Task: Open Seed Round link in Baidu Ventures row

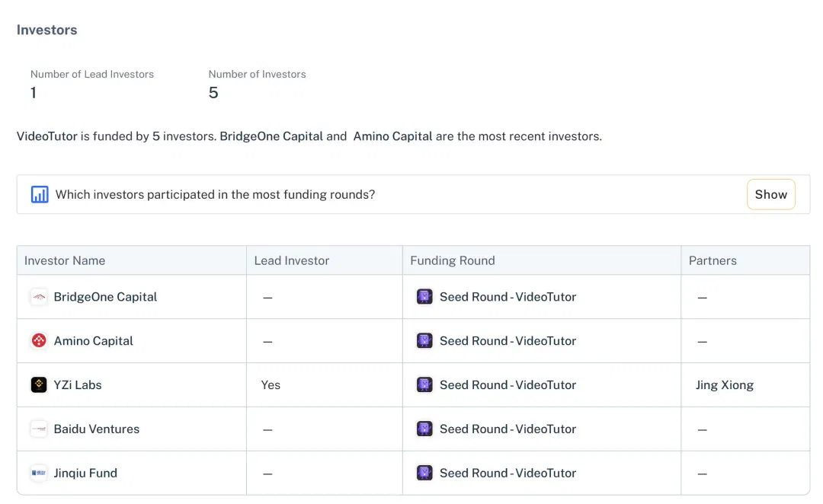Action: coord(508,429)
